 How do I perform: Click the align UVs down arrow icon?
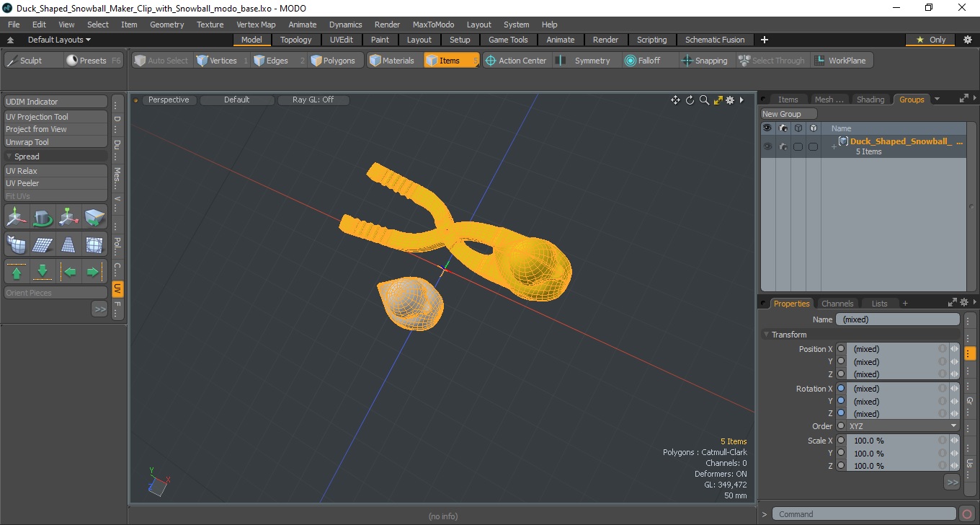click(43, 272)
